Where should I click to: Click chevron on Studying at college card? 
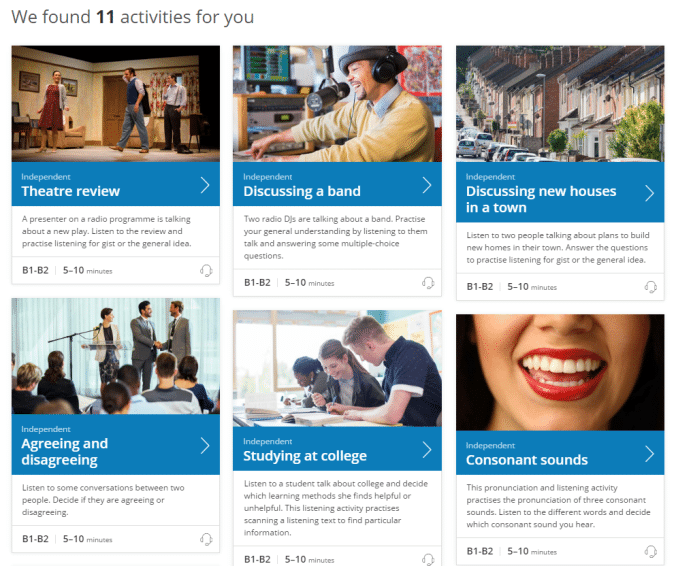(427, 450)
